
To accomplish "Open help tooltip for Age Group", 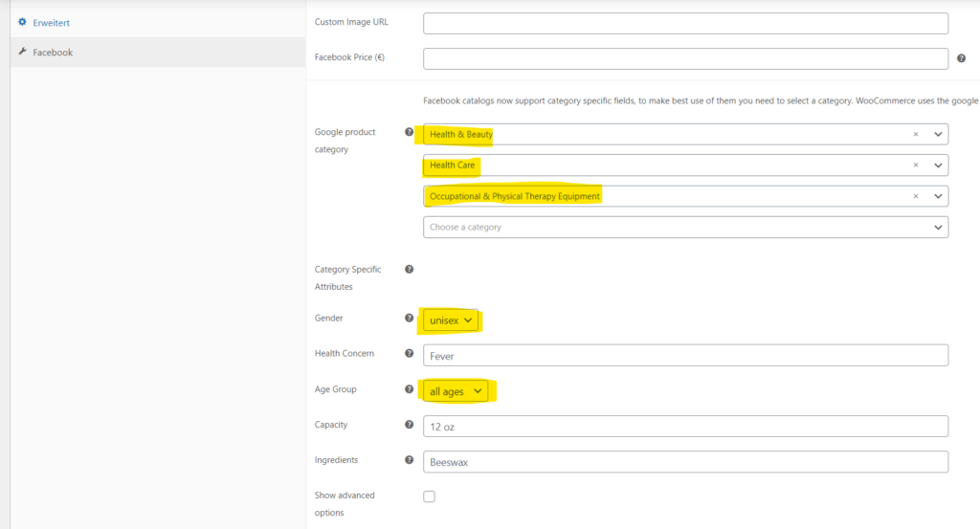I will [409, 389].
